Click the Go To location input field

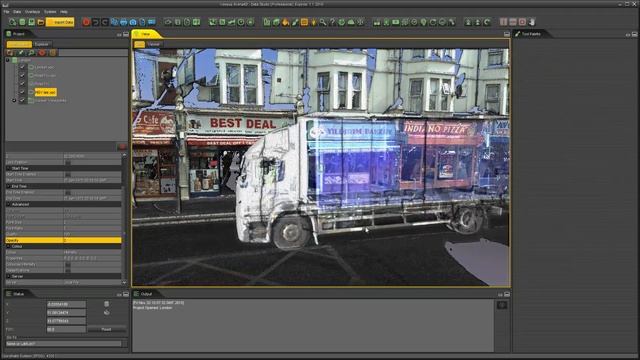click(64, 344)
